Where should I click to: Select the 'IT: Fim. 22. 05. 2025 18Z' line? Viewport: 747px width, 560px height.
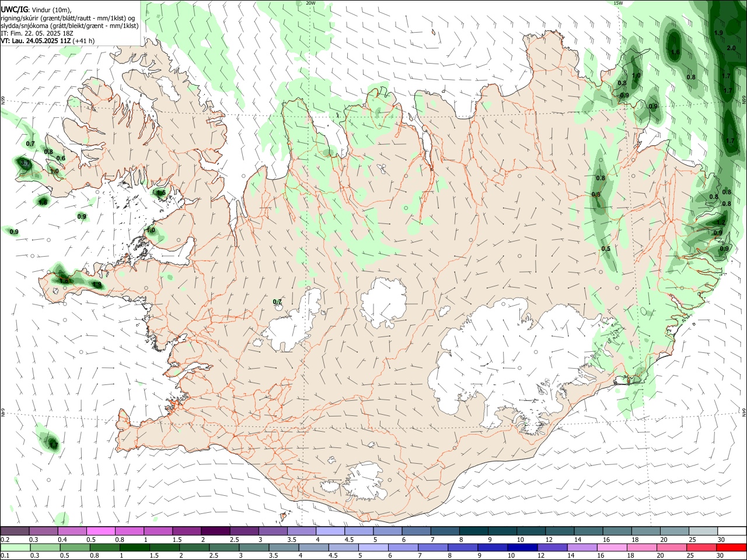[36, 33]
